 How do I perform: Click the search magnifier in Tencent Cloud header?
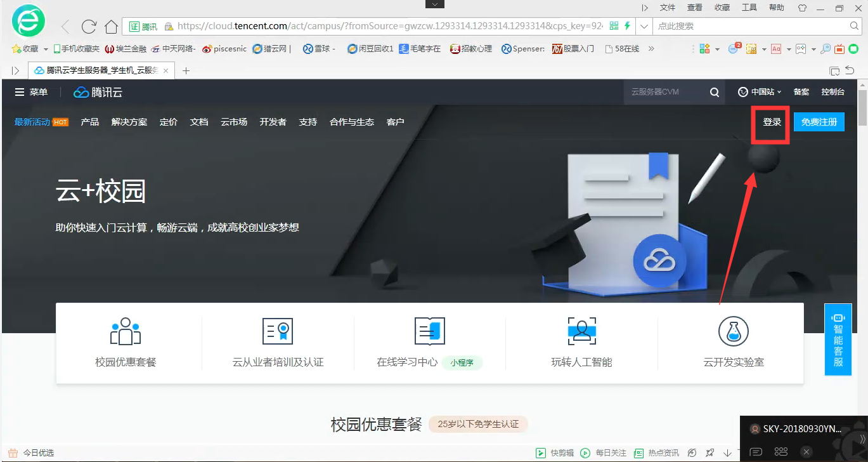(715, 92)
